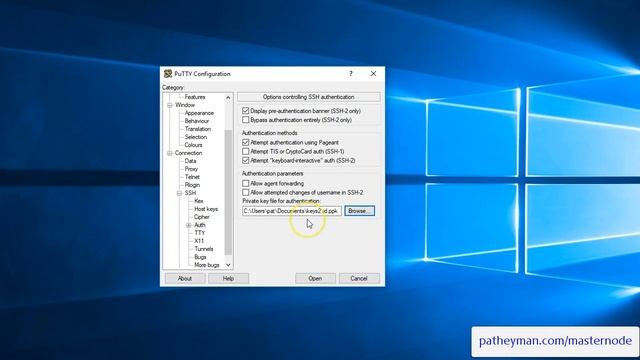The width and height of the screenshot is (640, 360).
Task: Toggle Attempt authentication using Pageant
Action: point(245,142)
